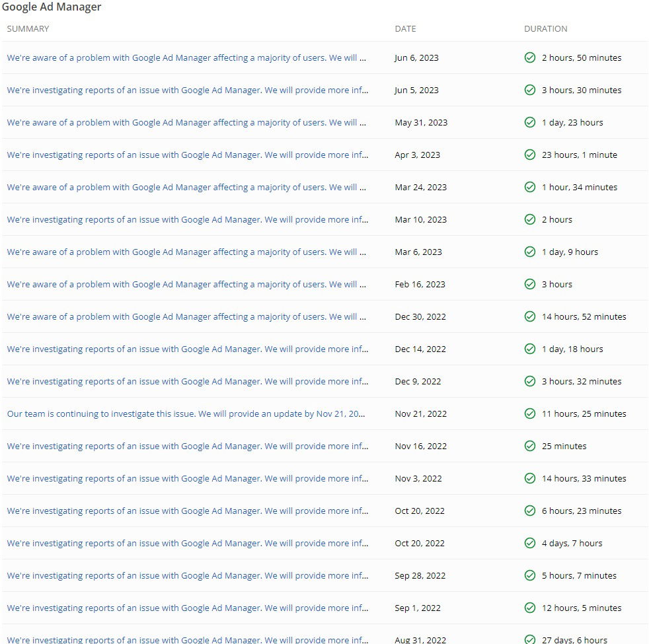
Task: Click resolved checkmark icon beside 2 hours, 50 minutes
Action: [x=529, y=57]
